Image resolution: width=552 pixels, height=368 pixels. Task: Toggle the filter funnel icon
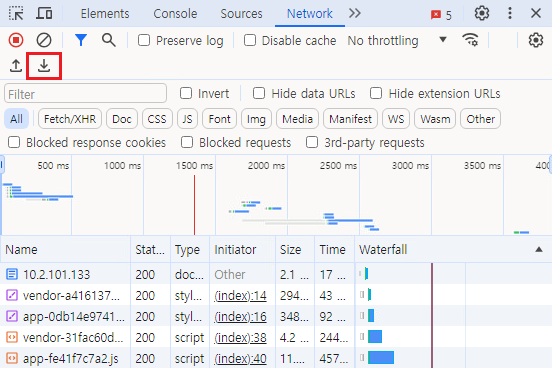(81, 40)
